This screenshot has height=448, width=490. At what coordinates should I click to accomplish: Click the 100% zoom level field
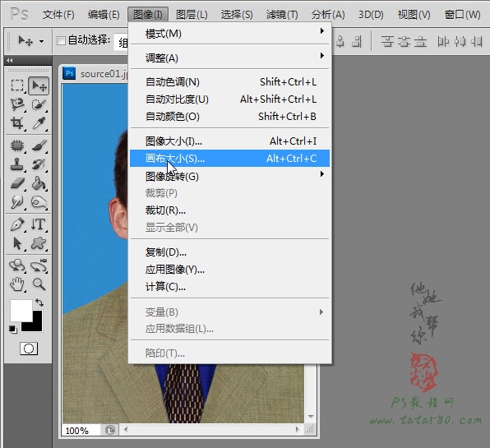coord(81,431)
